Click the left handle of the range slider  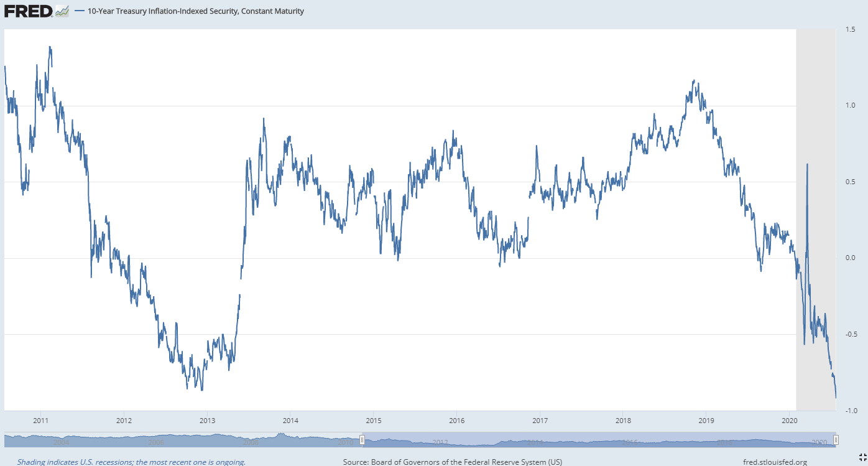(x=362, y=440)
